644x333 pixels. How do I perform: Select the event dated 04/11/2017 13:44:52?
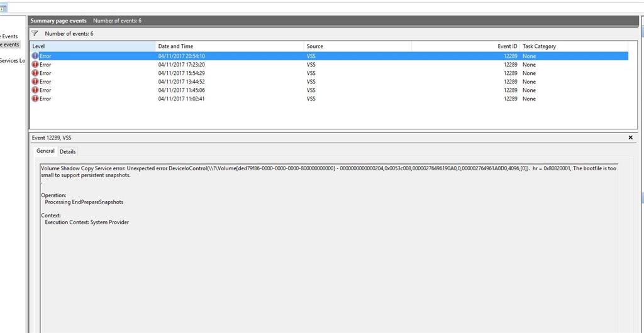329,82
